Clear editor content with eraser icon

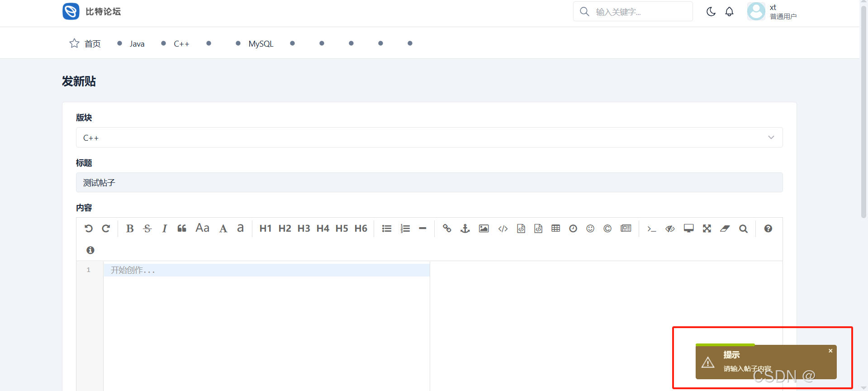click(x=725, y=229)
